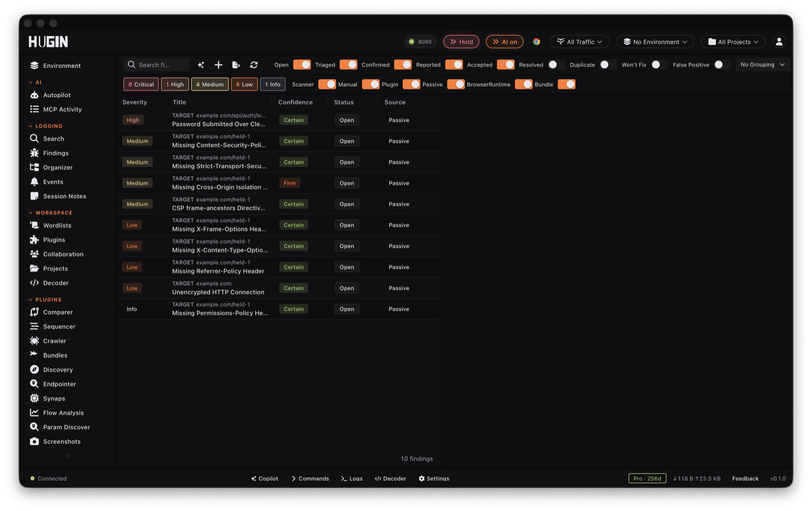Image resolution: width=812 pixels, height=511 pixels.
Task: Open the Synaps plugin
Action: tap(54, 398)
